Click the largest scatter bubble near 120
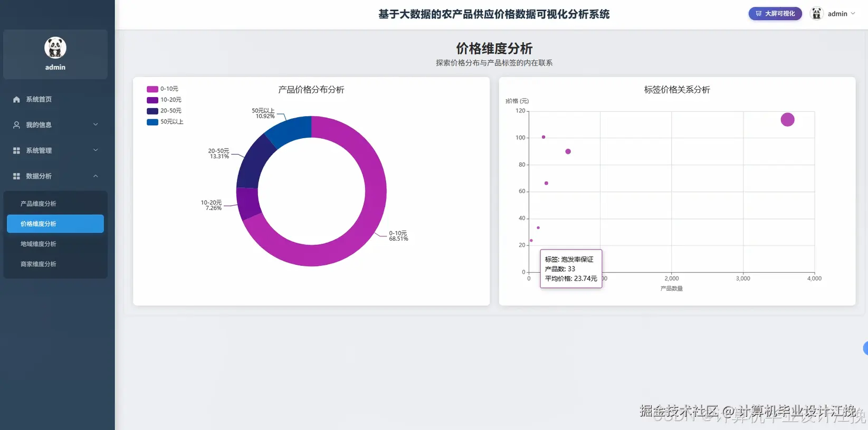868x430 pixels. [x=787, y=120]
